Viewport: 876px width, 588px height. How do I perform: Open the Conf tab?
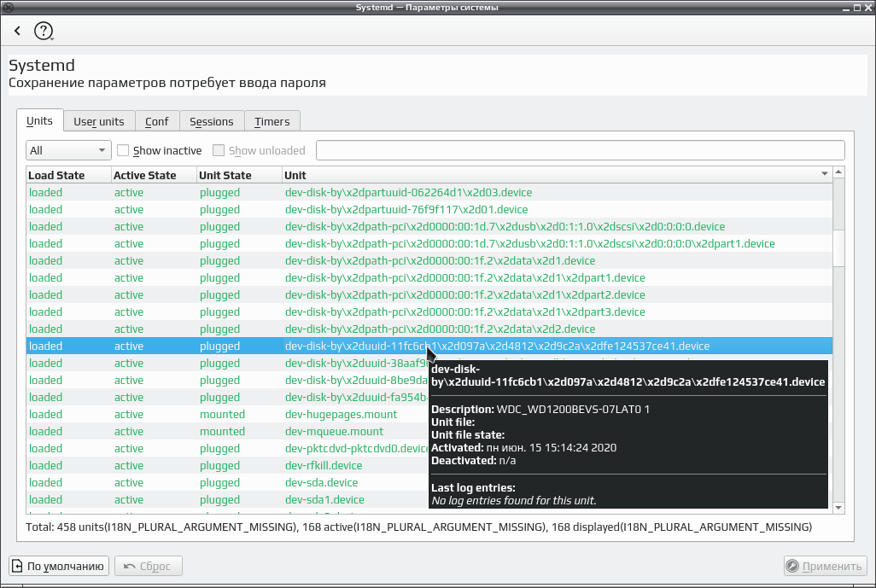point(157,121)
